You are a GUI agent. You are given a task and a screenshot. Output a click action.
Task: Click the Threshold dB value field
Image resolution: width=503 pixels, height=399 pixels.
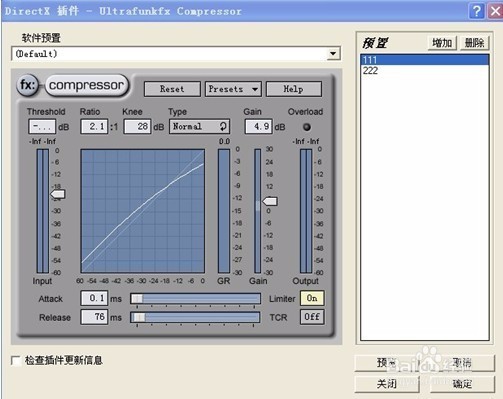pos(42,127)
